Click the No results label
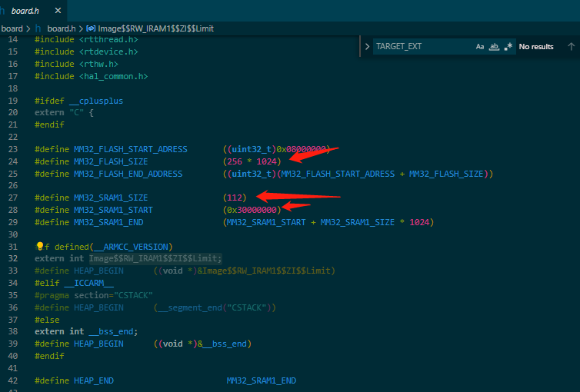 tap(536, 47)
